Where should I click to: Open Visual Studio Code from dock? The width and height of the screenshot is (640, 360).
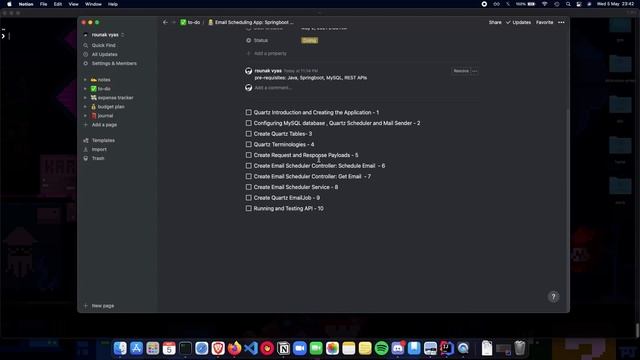click(x=251, y=348)
